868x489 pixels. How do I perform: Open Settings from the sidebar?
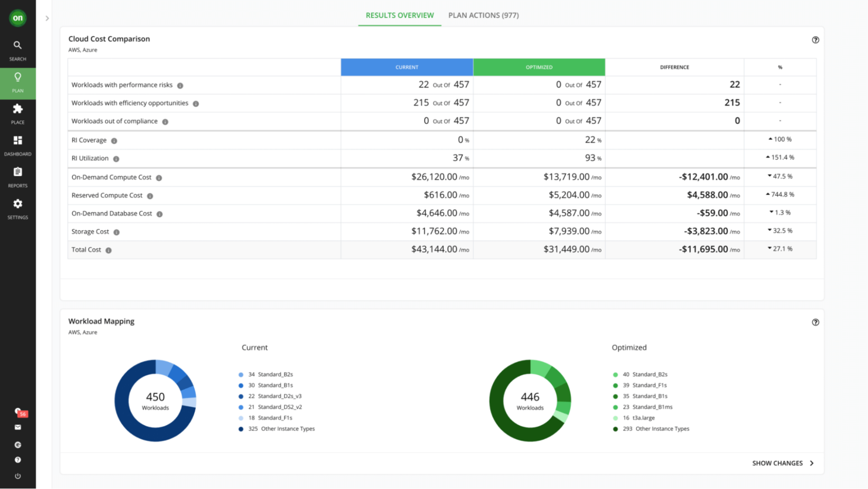tap(18, 208)
